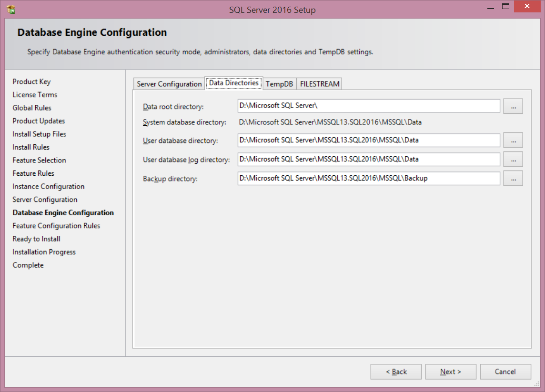Click the User database log directory field
The width and height of the screenshot is (545, 392).
[x=369, y=159]
